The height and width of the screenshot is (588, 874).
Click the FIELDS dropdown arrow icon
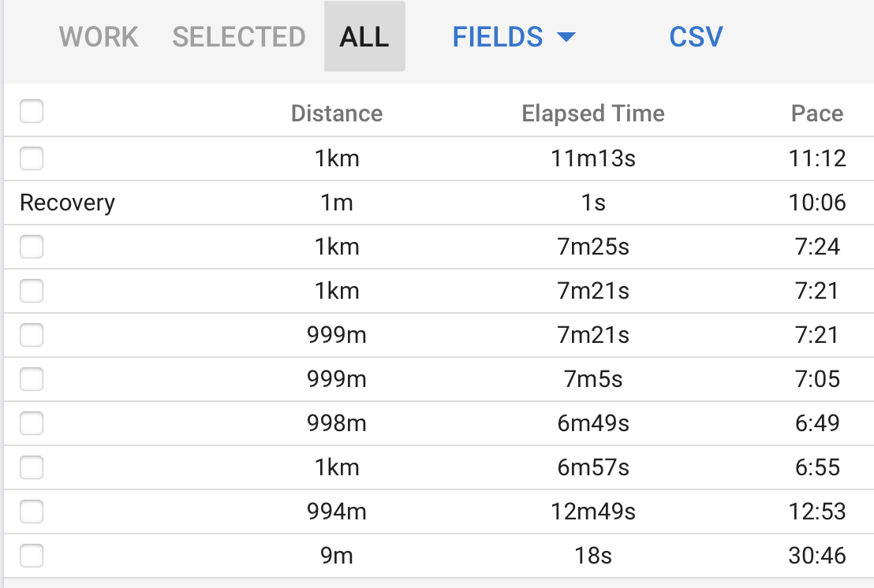click(566, 37)
